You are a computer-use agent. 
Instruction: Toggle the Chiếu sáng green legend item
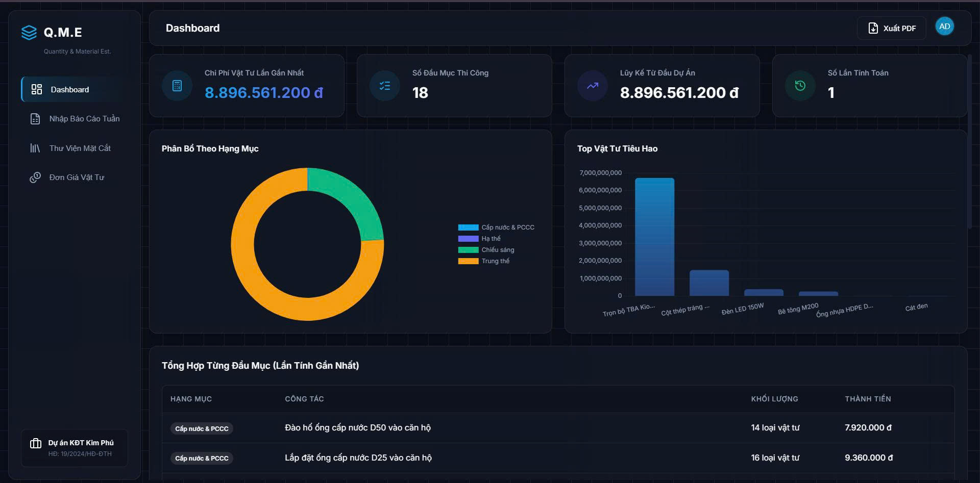click(486, 250)
